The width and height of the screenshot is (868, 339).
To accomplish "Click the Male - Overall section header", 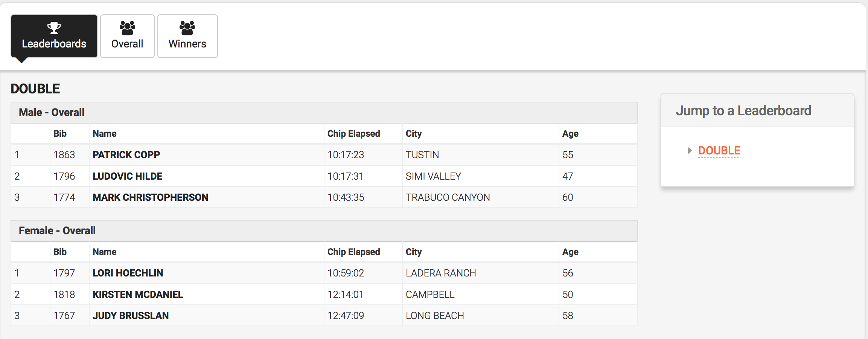I will (52, 112).
